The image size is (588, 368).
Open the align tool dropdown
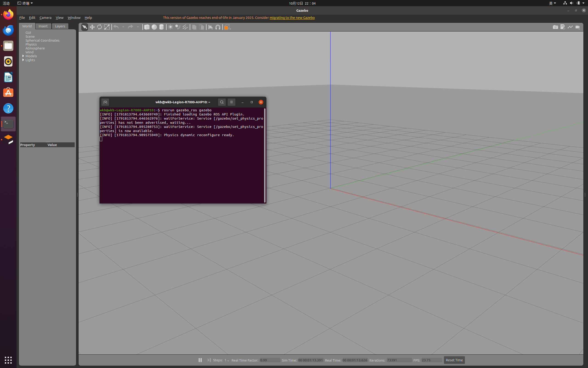[x=211, y=27]
